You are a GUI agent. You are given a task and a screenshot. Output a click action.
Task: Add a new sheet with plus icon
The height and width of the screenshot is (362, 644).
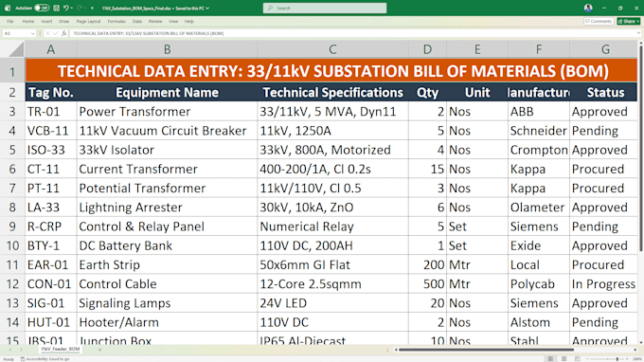pos(99,350)
